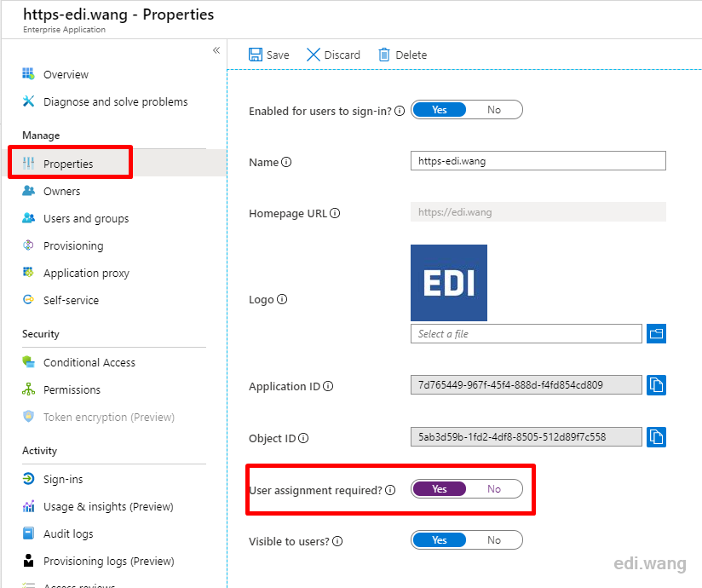Click the Save floppy disk icon
The image size is (702, 588).
[256, 55]
